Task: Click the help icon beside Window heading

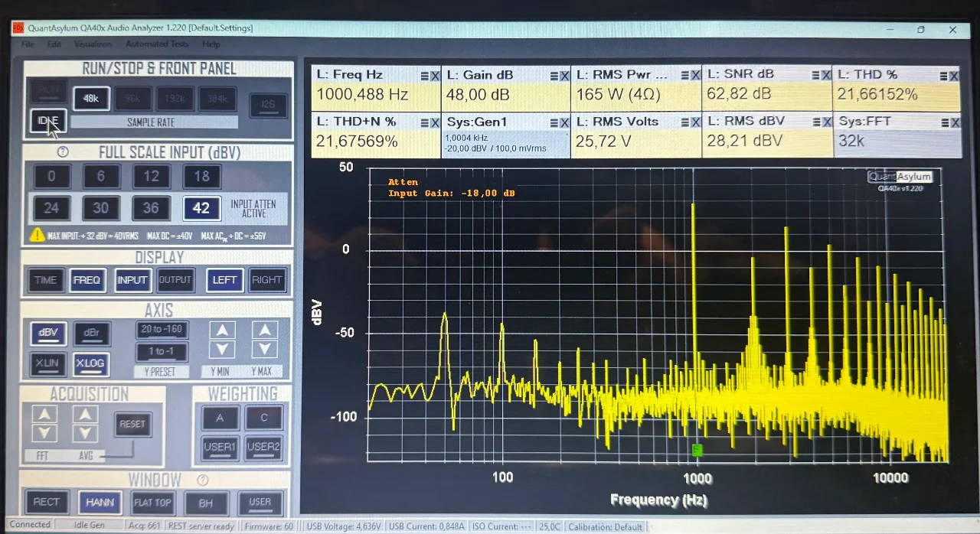Action: (203, 480)
